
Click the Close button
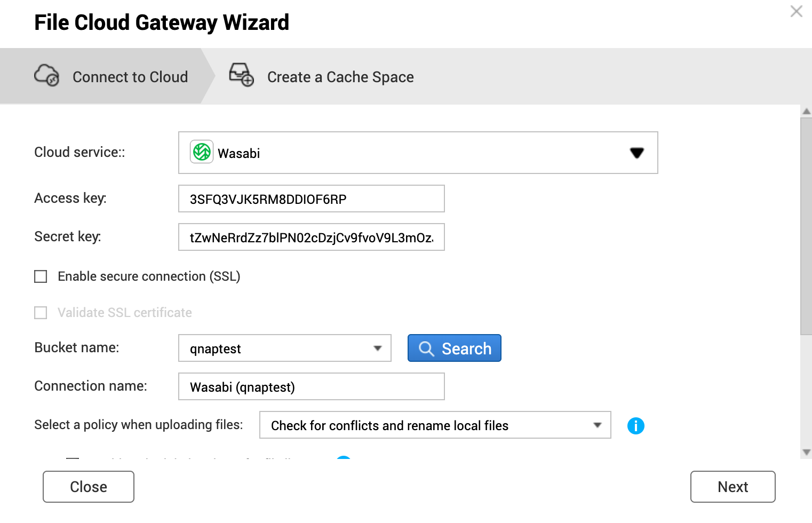point(89,487)
